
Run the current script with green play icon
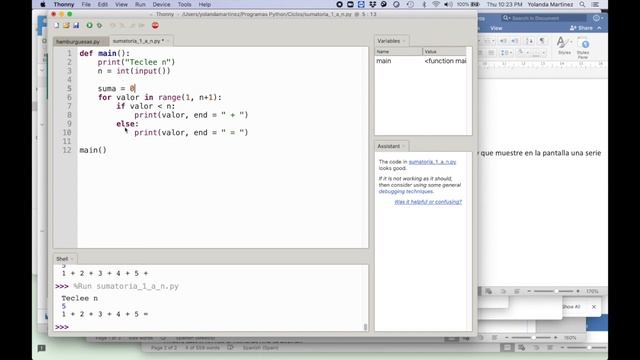click(89, 25)
